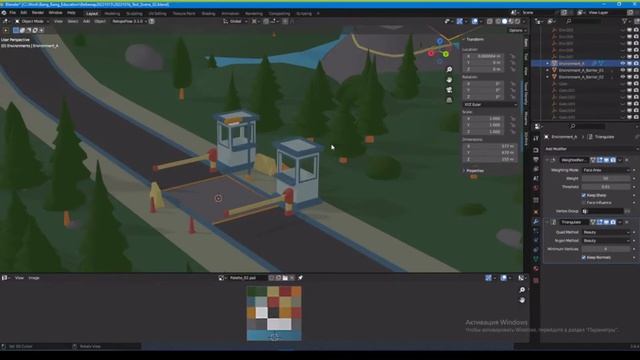Toggle the Keep Sharp checkbox
This screenshot has height=360, width=640.
(584, 196)
